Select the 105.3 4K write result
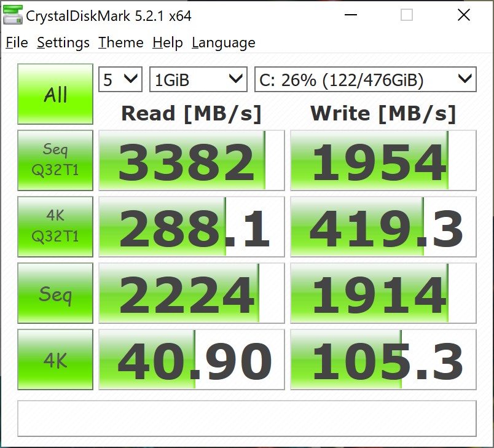 (383, 360)
